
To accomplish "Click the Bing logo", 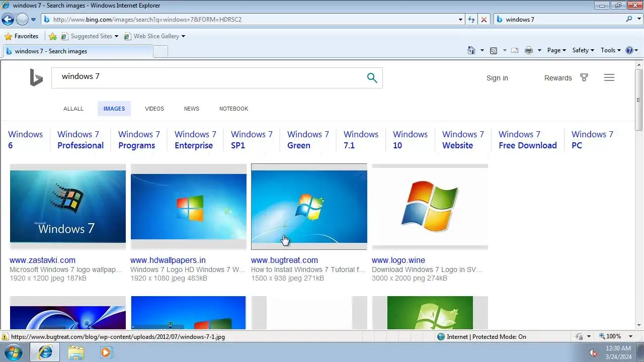I will click(x=36, y=78).
